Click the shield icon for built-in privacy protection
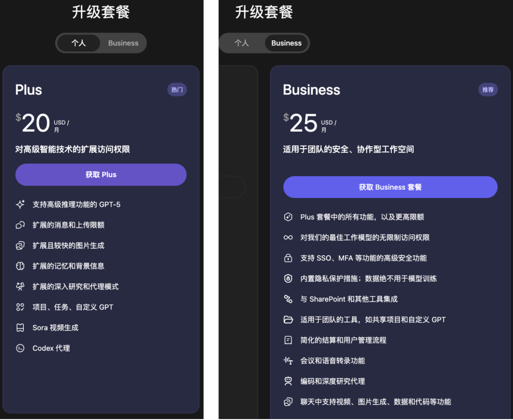 [x=288, y=278]
